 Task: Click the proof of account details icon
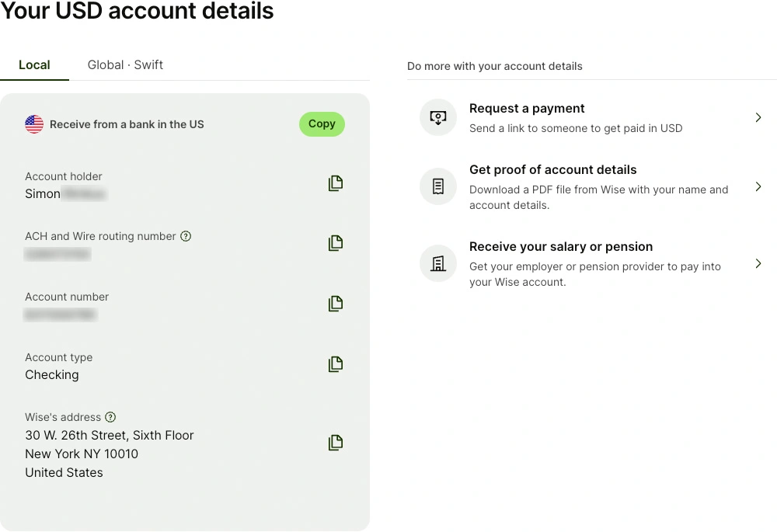438,187
